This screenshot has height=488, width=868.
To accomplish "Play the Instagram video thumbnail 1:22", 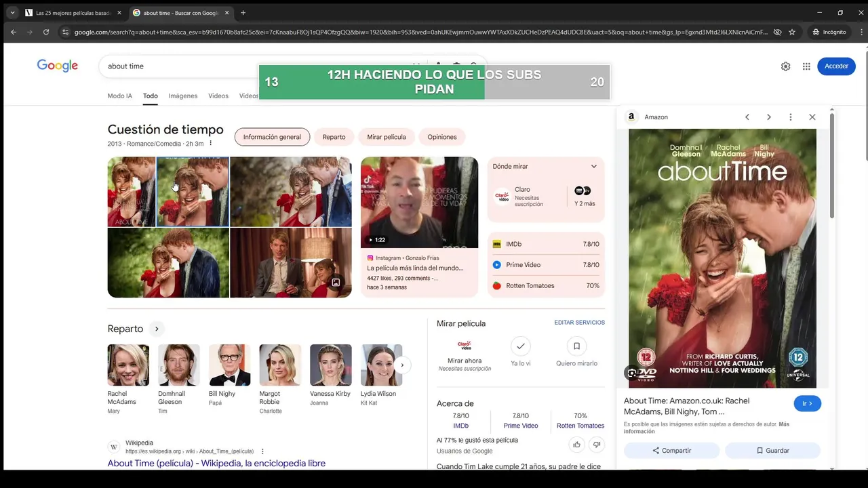I will point(419,203).
